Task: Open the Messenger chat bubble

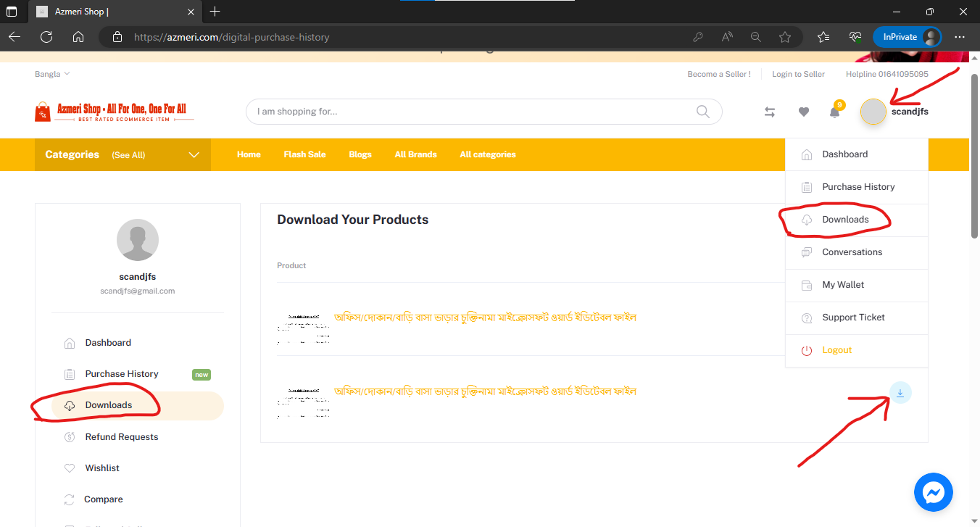Action: click(933, 493)
